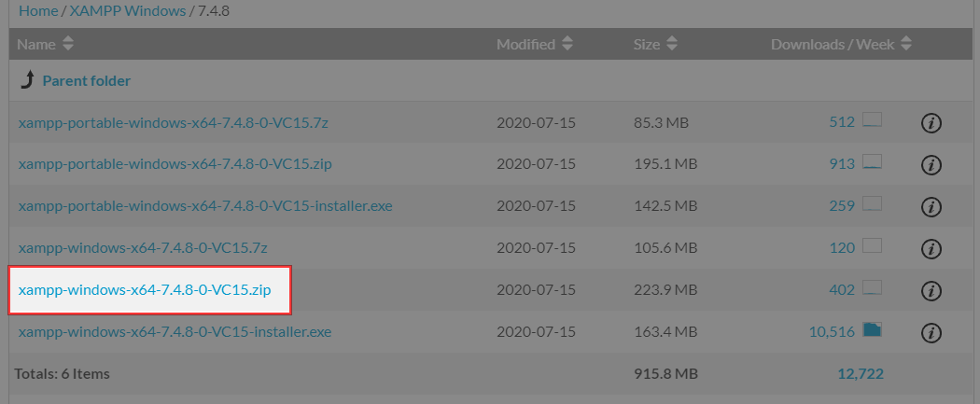Click info icon for xampp-windows-x64 VC15.zip
This screenshot has width=980, height=404.
[x=931, y=290]
